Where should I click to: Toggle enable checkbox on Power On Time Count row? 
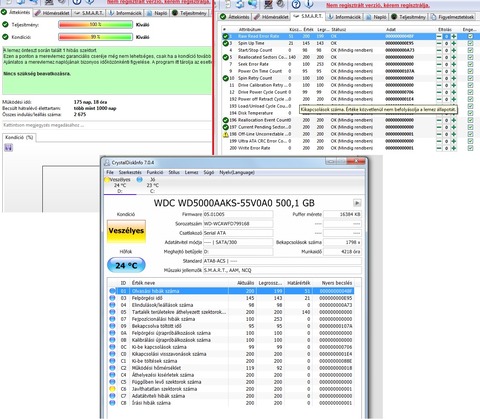(x=470, y=71)
